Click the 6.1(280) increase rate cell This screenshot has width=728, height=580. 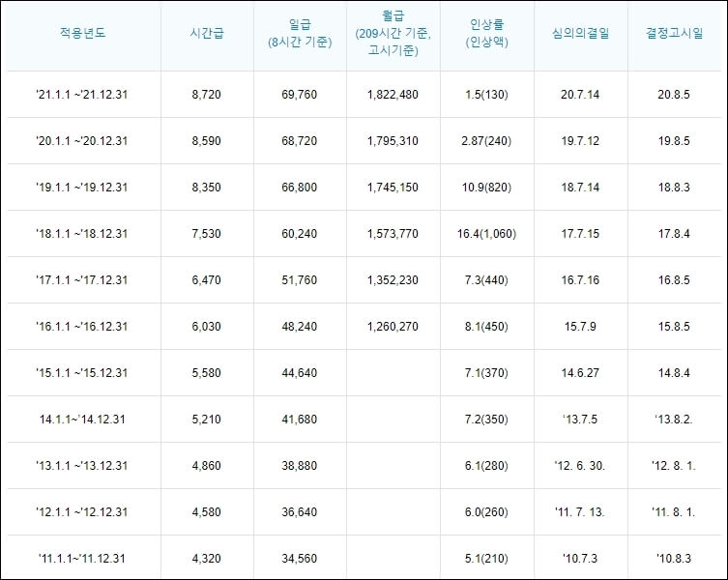(x=486, y=466)
